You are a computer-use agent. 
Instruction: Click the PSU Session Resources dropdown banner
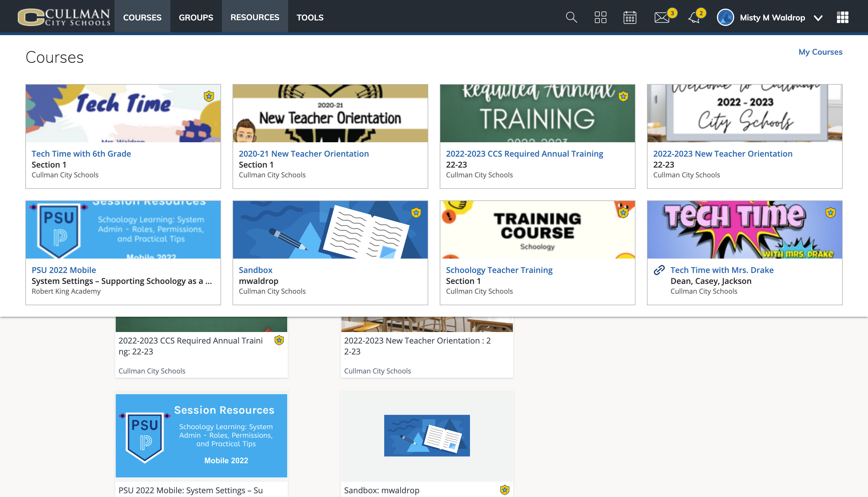(123, 230)
